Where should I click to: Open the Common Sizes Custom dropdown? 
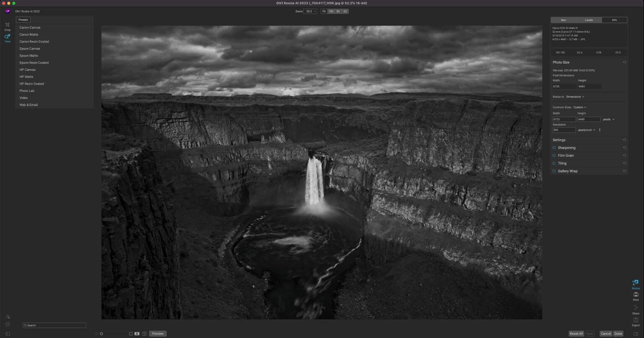[580, 107]
